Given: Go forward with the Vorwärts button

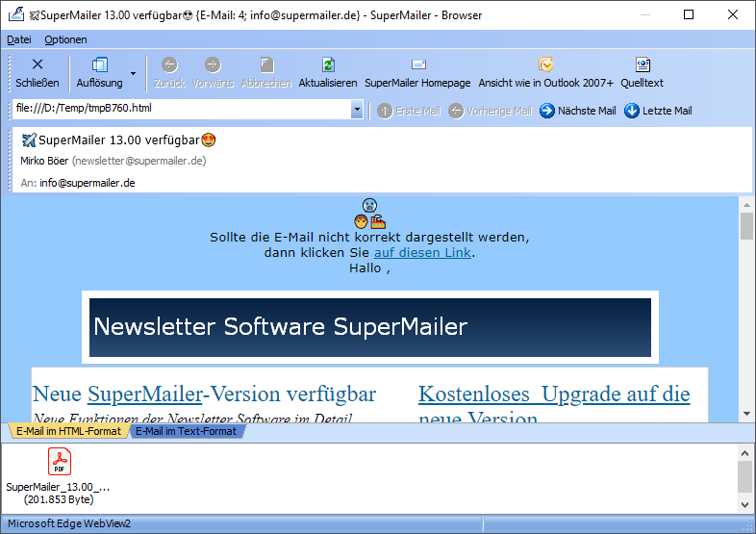Looking at the screenshot, I should coord(213,73).
